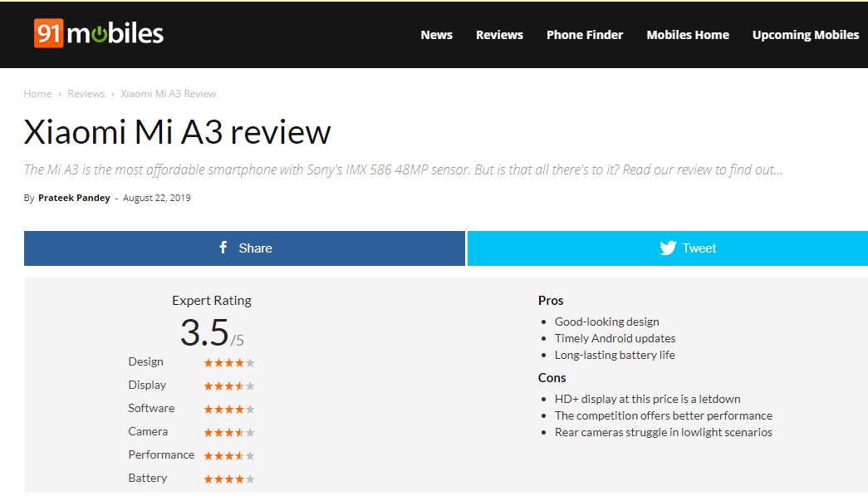Open Phone Finder in the navigation
The height and width of the screenshot is (496, 868).
coord(585,35)
